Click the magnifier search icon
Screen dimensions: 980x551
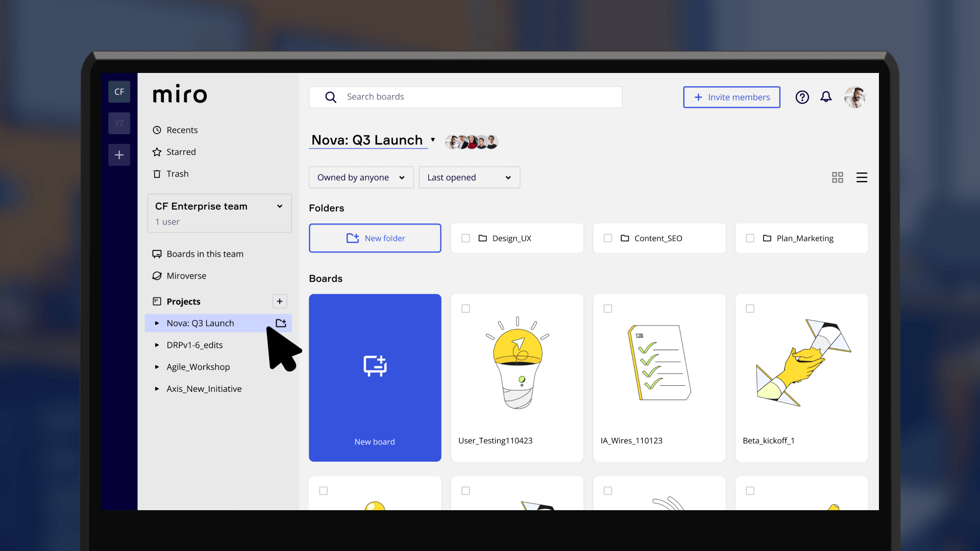point(331,97)
